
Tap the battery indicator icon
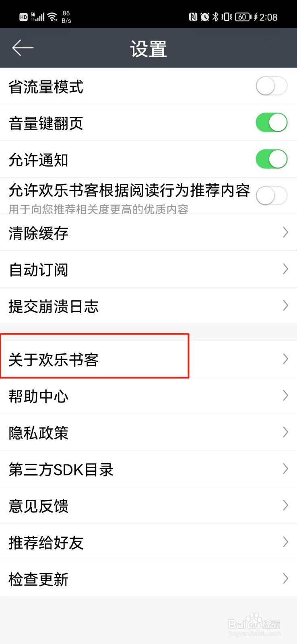click(x=243, y=17)
